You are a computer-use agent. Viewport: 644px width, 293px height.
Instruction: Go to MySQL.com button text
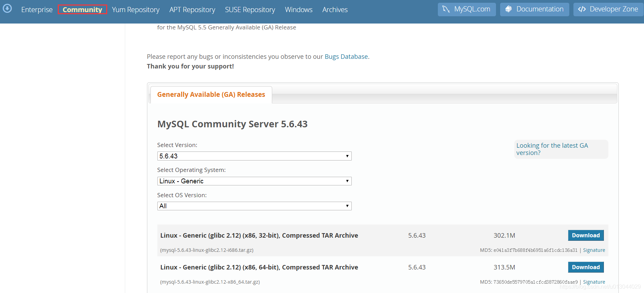(x=472, y=9)
